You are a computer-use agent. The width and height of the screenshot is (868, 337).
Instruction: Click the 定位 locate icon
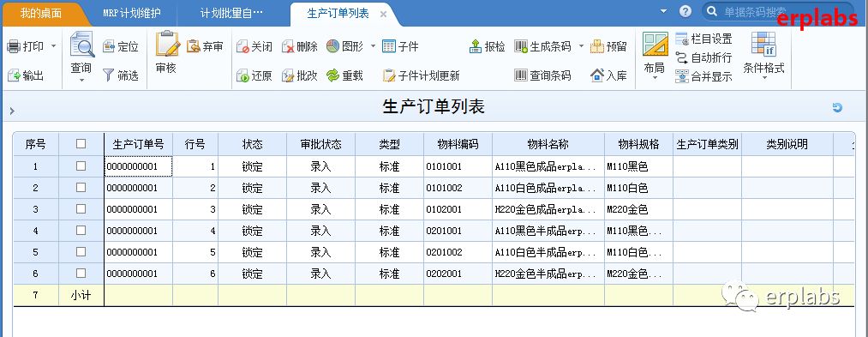coord(109,46)
